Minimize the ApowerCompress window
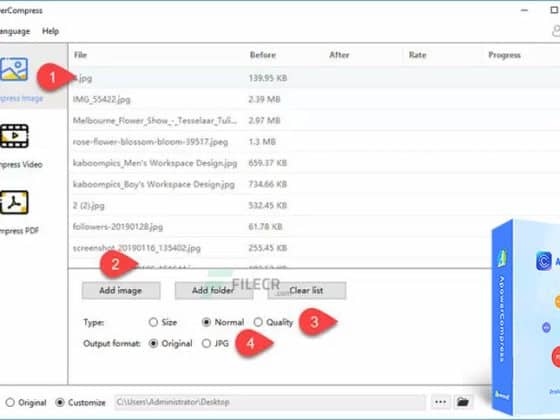This screenshot has height=420, width=560. pyautogui.click(x=524, y=10)
